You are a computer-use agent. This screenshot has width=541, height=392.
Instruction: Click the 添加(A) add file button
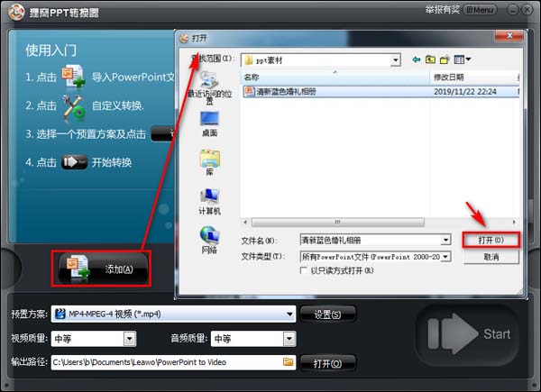[101, 269]
